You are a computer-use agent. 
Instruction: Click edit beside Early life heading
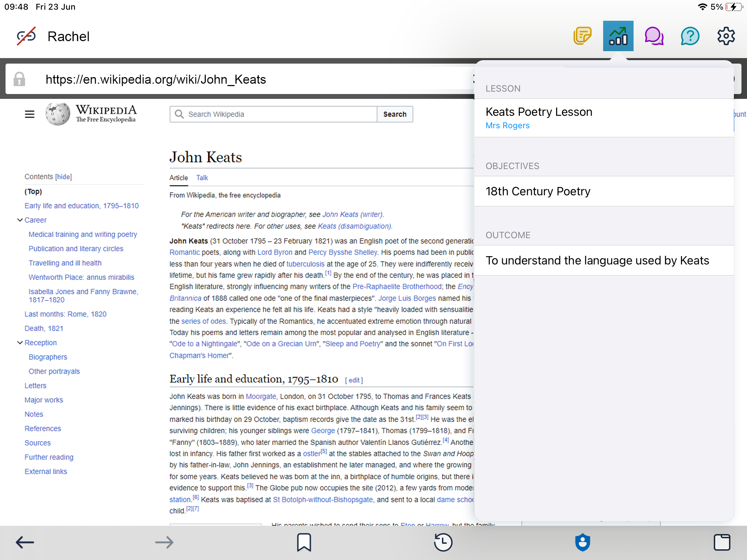(x=354, y=380)
